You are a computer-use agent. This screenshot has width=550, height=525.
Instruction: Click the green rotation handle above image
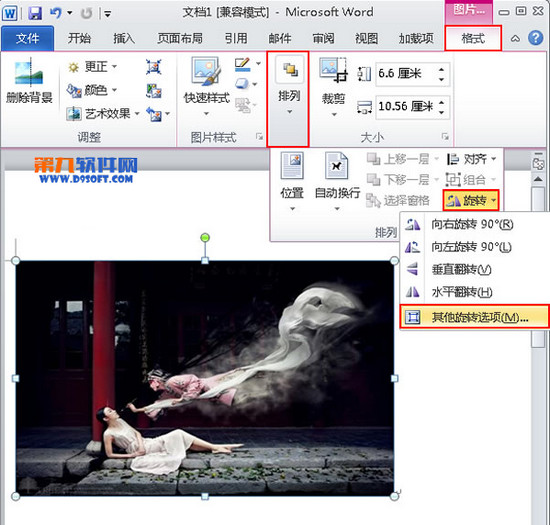pos(205,238)
